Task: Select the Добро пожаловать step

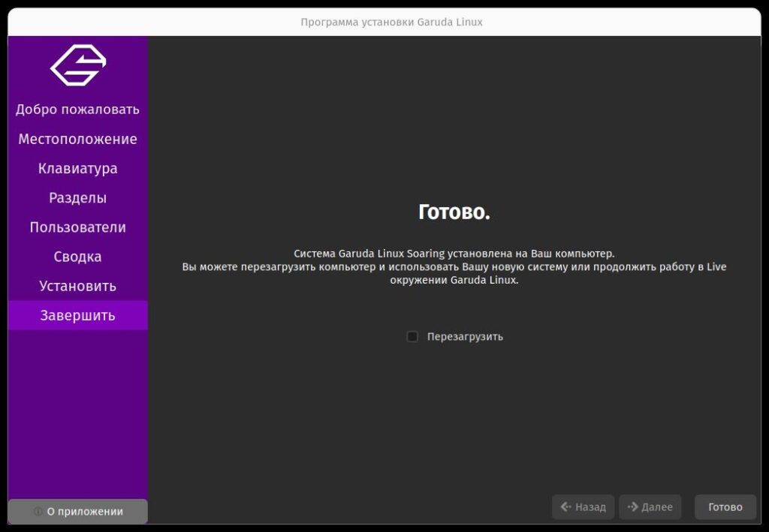Action: pos(78,110)
